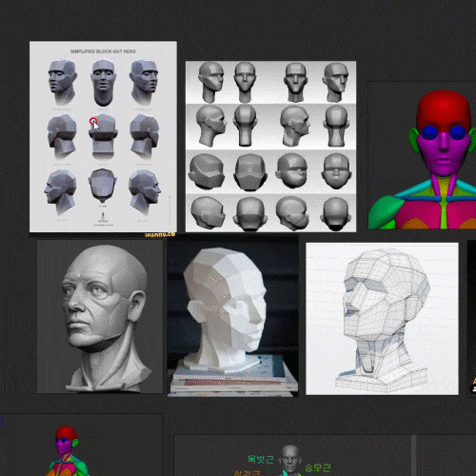This screenshot has width=476, height=476.
Task: Click the stack of books under planar head
Action: click(233, 378)
